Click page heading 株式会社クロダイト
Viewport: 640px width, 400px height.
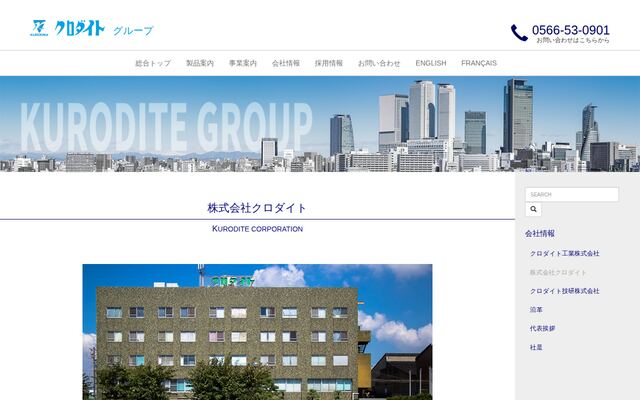point(257,208)
